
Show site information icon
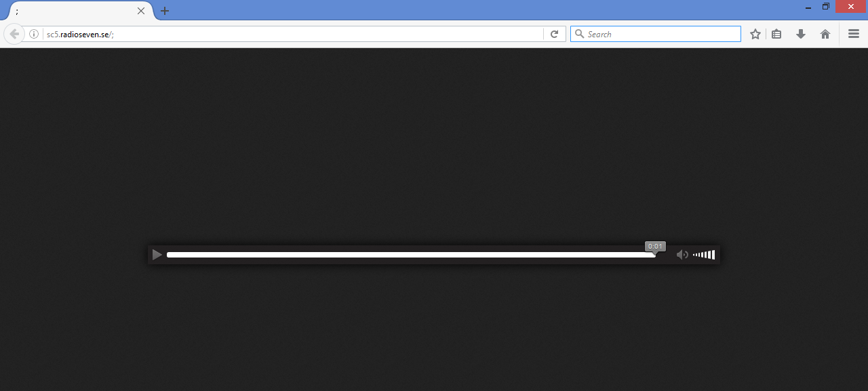34,34
